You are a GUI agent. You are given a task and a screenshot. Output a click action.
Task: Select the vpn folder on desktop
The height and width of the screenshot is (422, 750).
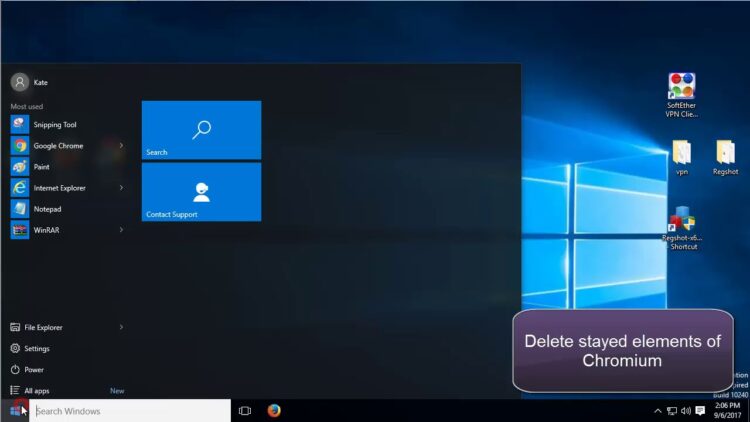click(682, 157)
